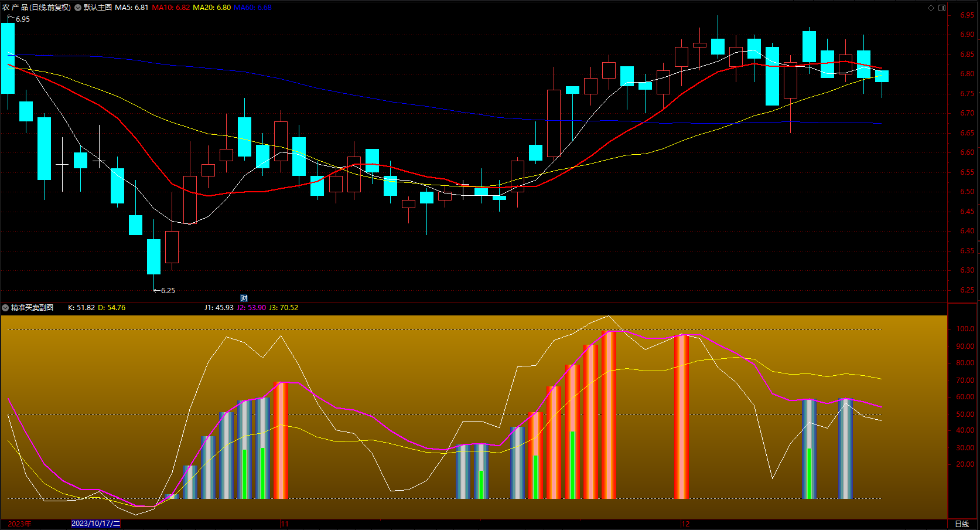980x530 pixels.
Task: Click the 财 financial event marker
Action: [x=244, y=298]
